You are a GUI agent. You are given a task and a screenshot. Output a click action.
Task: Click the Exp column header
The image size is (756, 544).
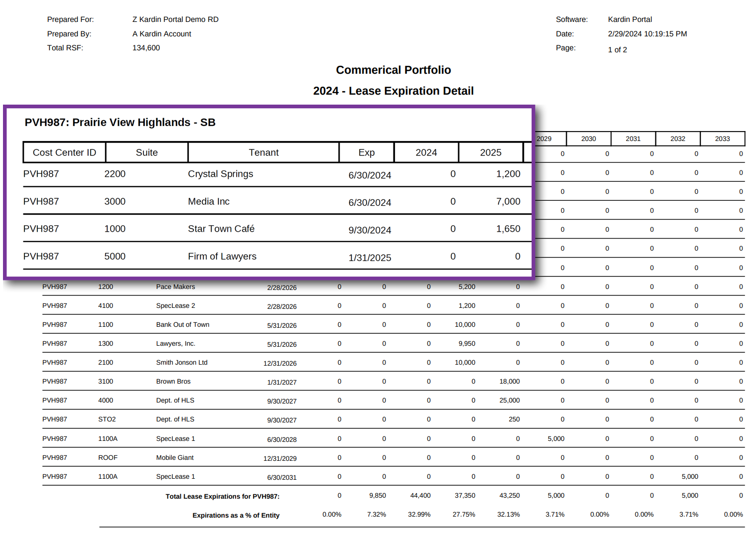pyautogui.click(x=367, y=152)
